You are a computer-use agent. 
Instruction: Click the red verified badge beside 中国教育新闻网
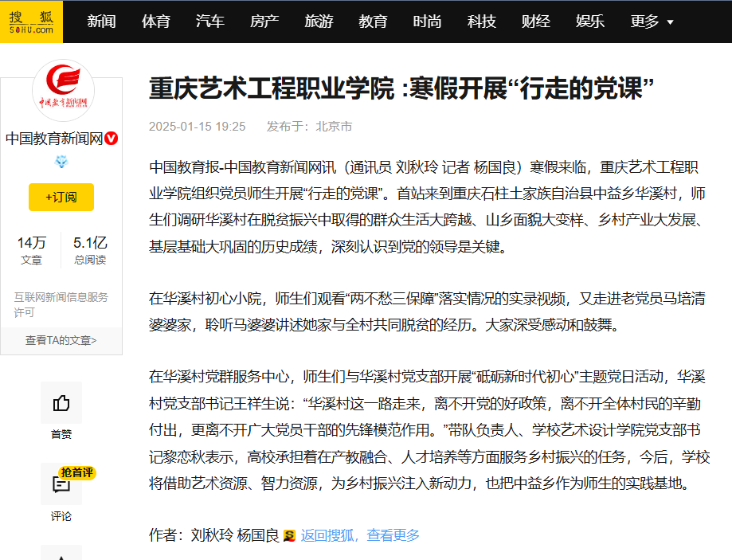[x=112, y=138]
